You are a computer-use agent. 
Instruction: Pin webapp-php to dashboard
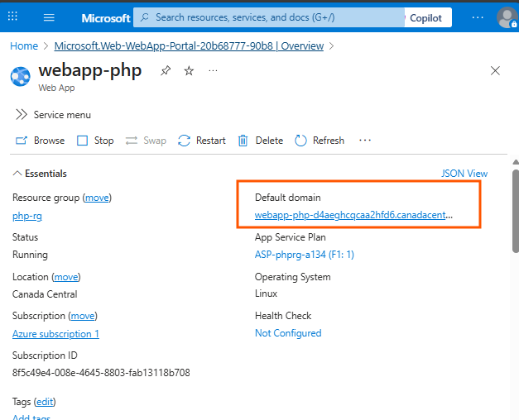pyautogui.click(x=166, y=70)
